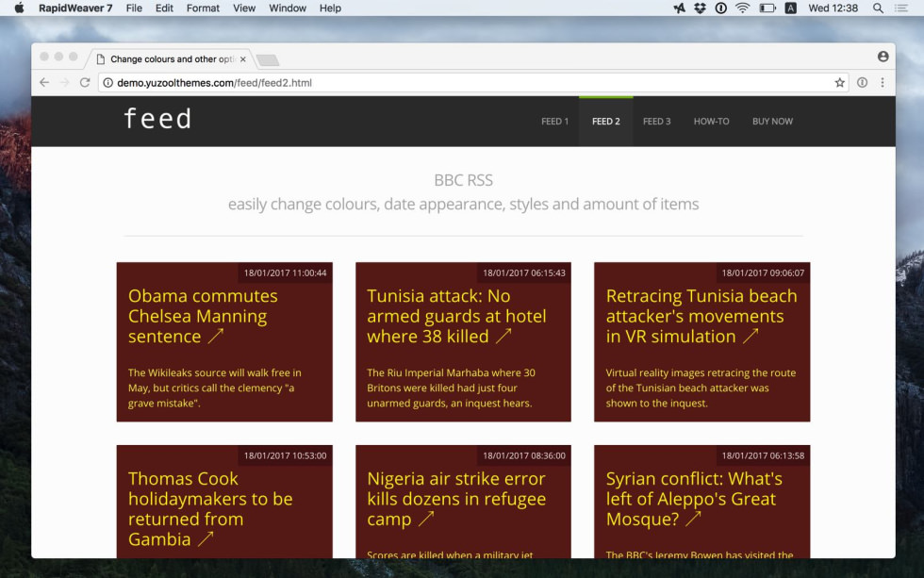Open the Wi-Fi status menu
Screen dimensions: 924x578
[x=743, y=8]
